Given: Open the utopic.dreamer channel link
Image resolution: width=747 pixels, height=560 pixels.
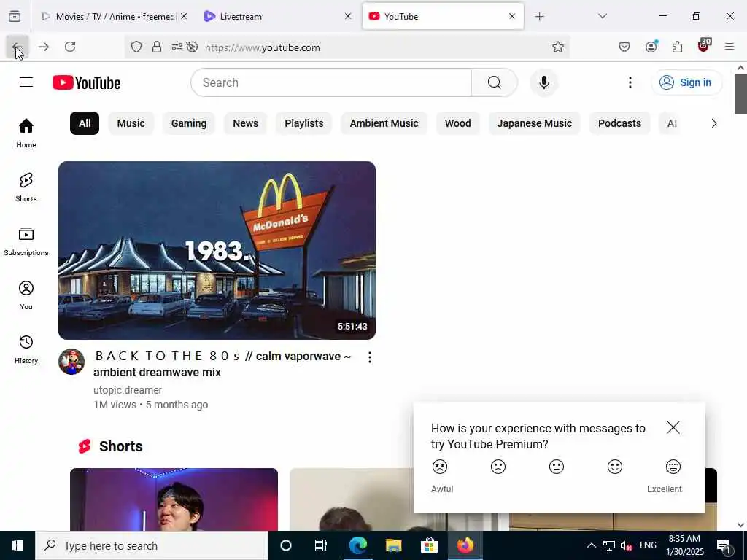Looking at the screenshot, I should (128, 390).
